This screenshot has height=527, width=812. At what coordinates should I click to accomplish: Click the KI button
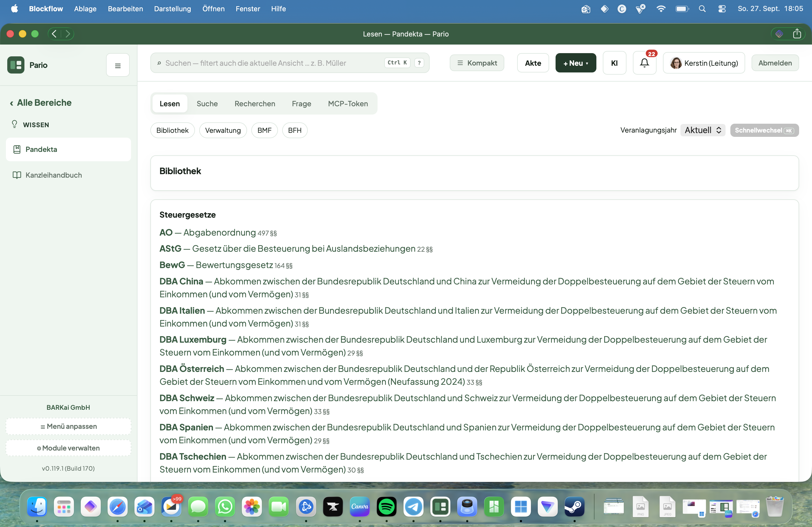pos(614,63)
